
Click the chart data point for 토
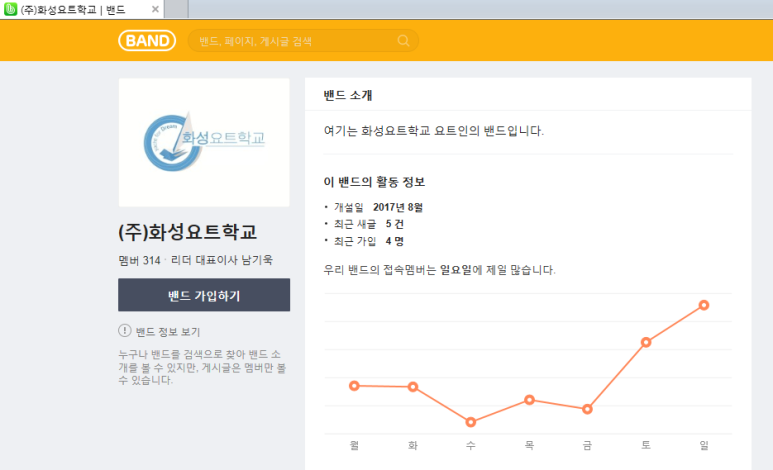tap(646, 342)
